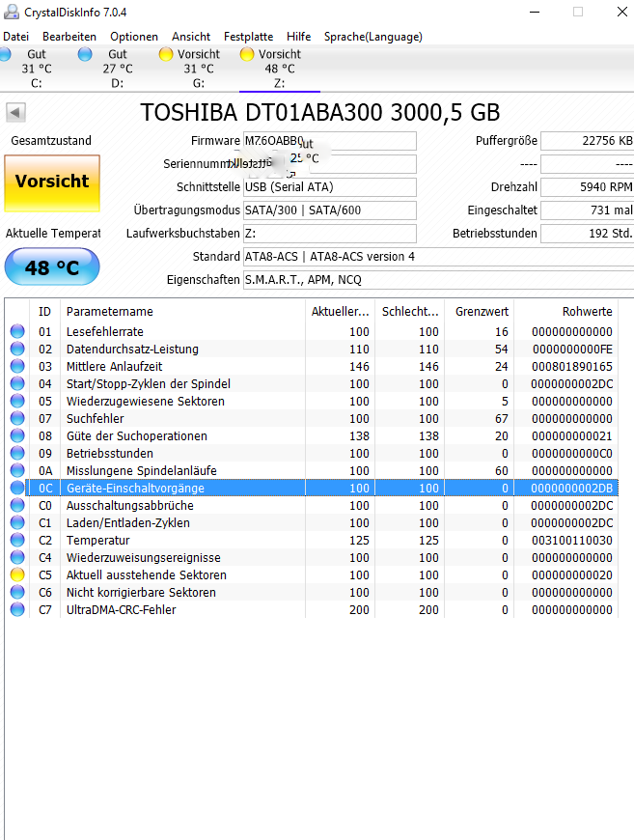The height and width of the screenshot is (840, 634).
Task: Click status icon of UltraDMA-CRC-Fehler row
Action: [17, 609]
